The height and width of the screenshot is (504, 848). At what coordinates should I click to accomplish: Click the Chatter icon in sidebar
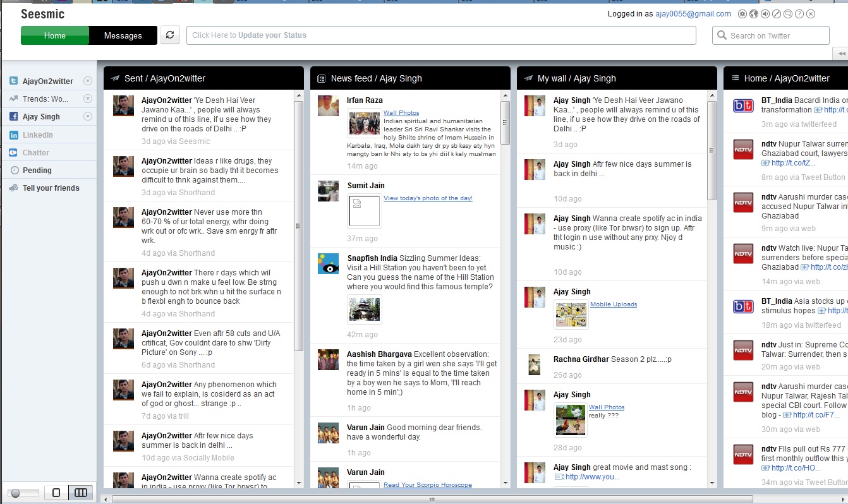(13, 152)
